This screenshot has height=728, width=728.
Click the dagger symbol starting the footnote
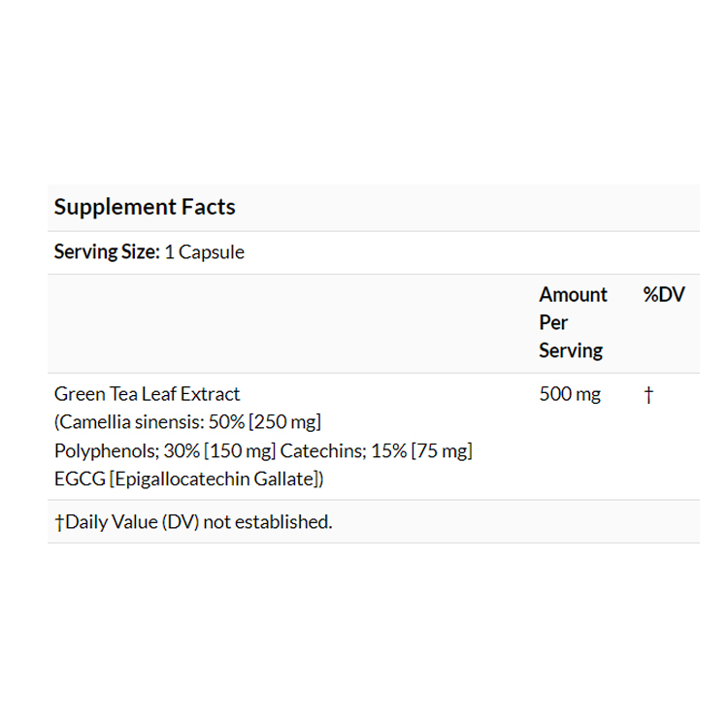pyautogui.click(x=59, y=522)
